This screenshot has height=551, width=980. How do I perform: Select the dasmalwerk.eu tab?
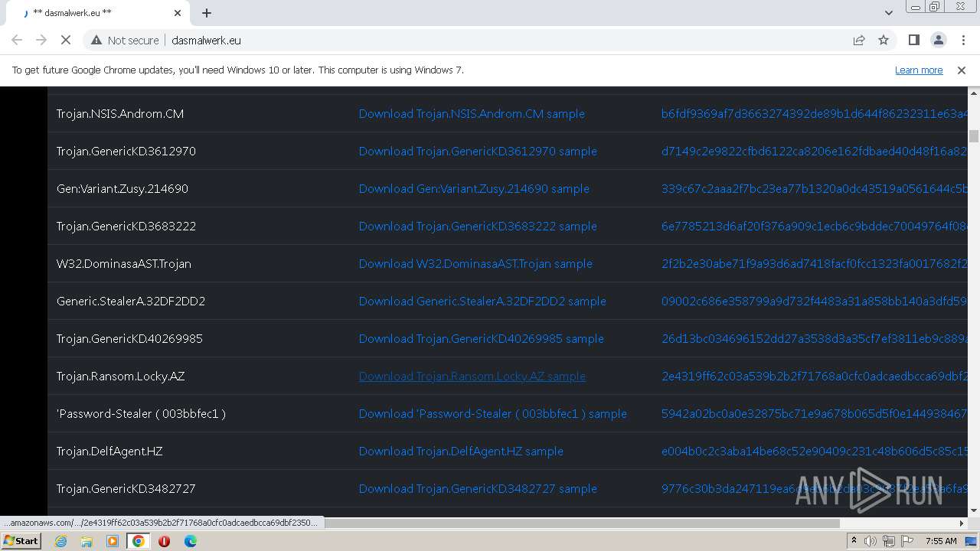point(100,13)
